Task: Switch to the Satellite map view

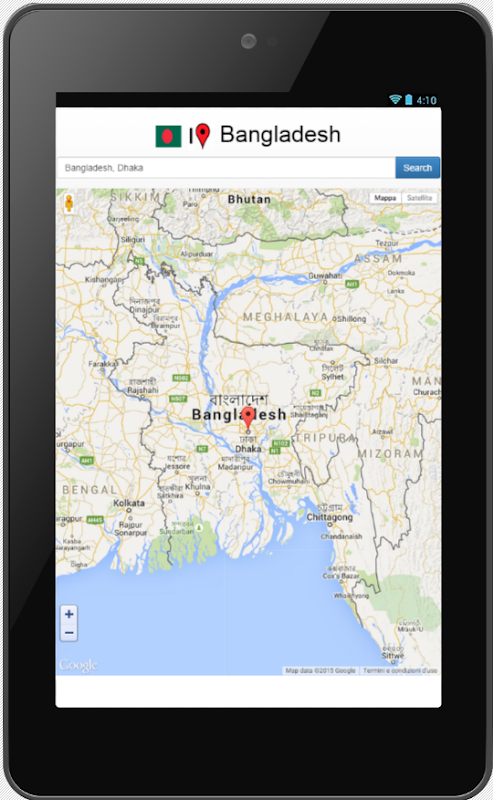Action: tap(420, 198)
